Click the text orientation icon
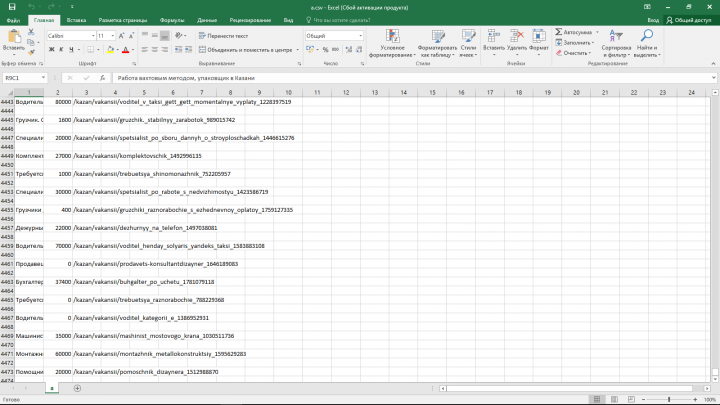Screen dimensions: 720x405 pyautogui.click(x=179, y=35)
